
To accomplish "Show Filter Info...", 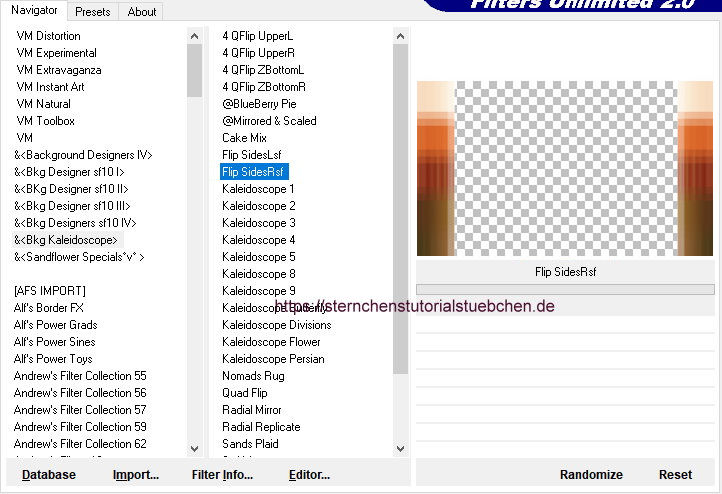I will 222,475.
